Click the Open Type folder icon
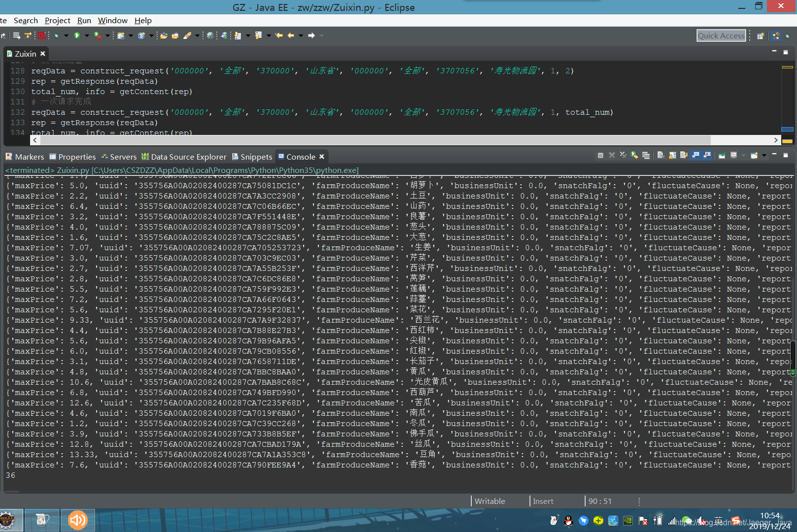The height and width of the screenshot is (532, 797). 164,35
